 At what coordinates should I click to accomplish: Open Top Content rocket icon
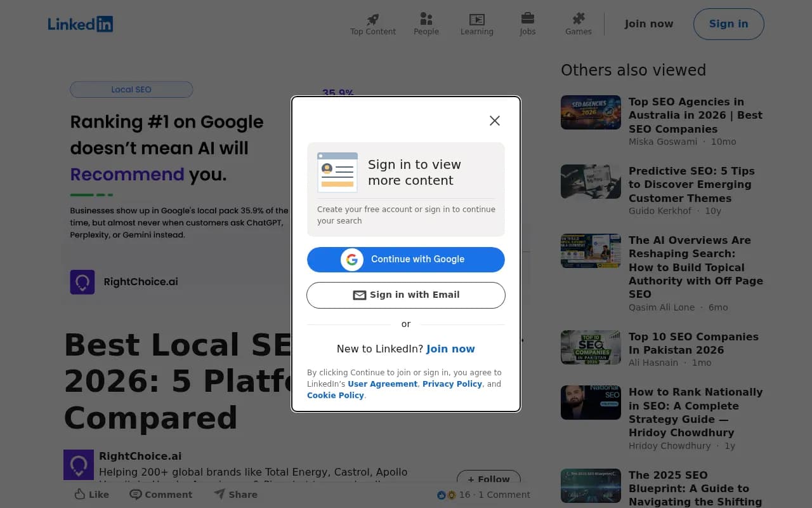coord(373,19)
